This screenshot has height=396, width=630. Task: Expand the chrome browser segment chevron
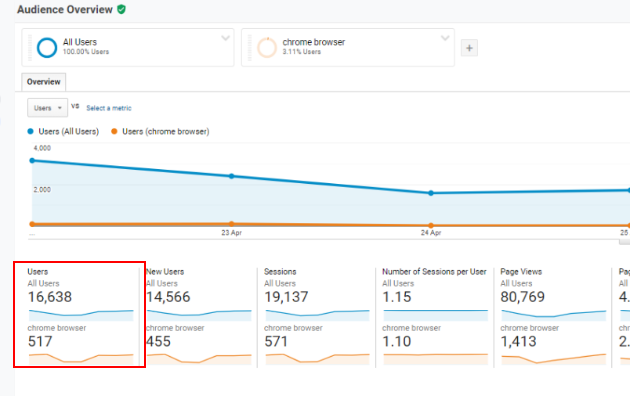point(445,38)
